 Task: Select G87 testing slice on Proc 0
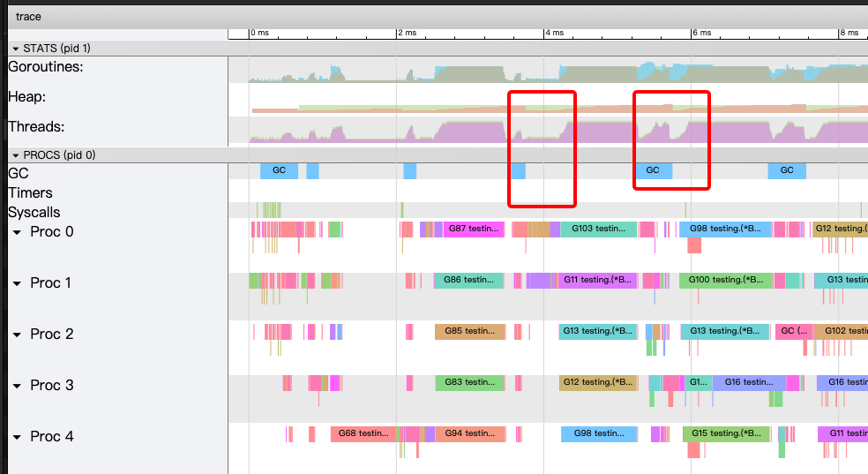pyautogui.click(x=474, y=229)
